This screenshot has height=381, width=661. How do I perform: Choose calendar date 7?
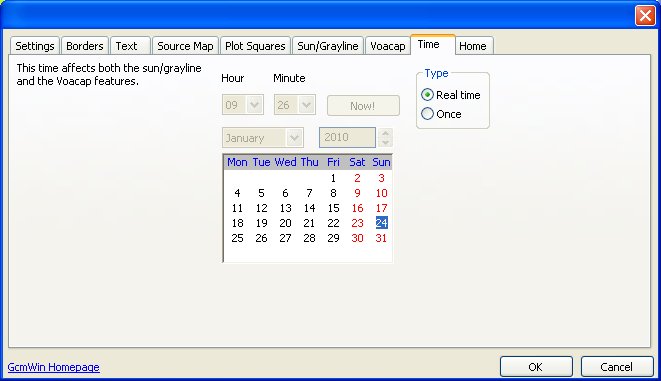coord(309,193)
